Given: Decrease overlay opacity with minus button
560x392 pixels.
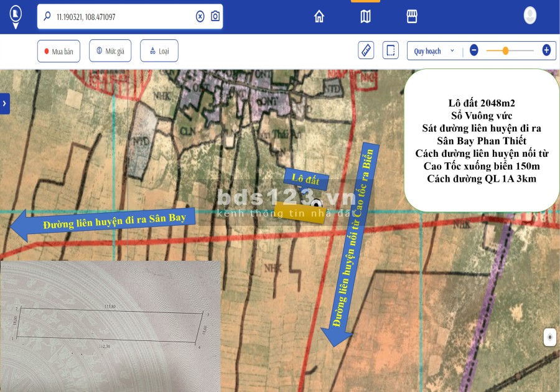Looking at the screenshot, I should [474, 50].
